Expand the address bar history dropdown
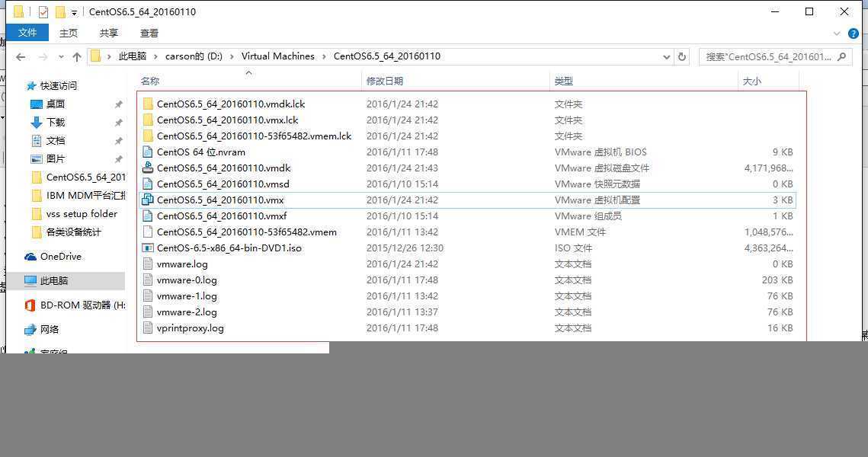Image resolution: width=868 pixels, height=457 pixels. point(666,57)
